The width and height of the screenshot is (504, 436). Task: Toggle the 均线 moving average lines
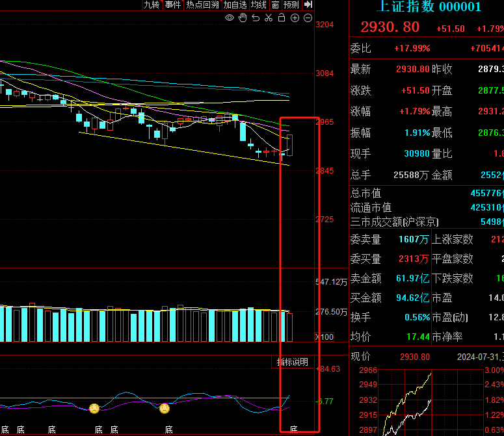click(259, 5)
